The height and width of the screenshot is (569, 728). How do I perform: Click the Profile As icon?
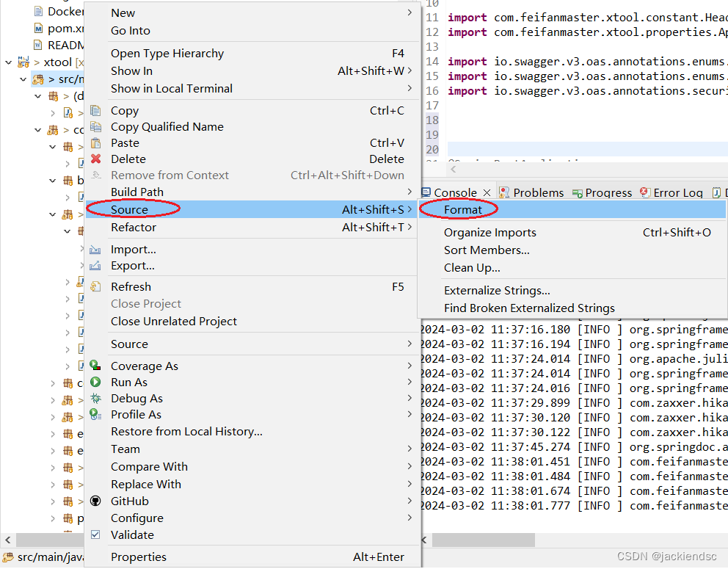point(95,415)
